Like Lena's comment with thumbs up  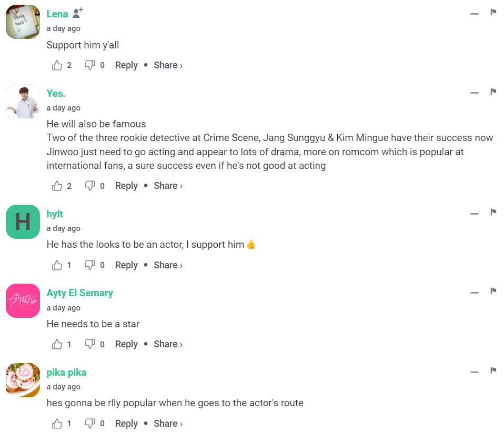[57, 65]
